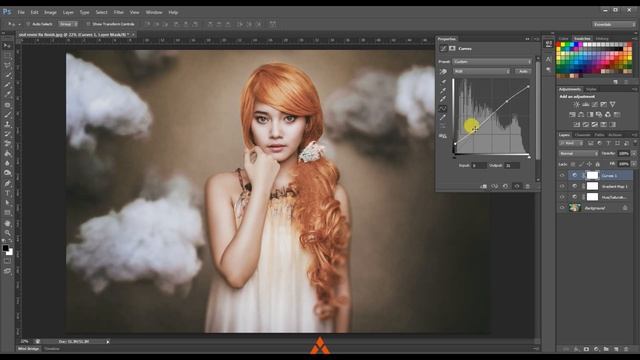Hide the Background layer
This screenshot has width=640, height=360.
562,208
